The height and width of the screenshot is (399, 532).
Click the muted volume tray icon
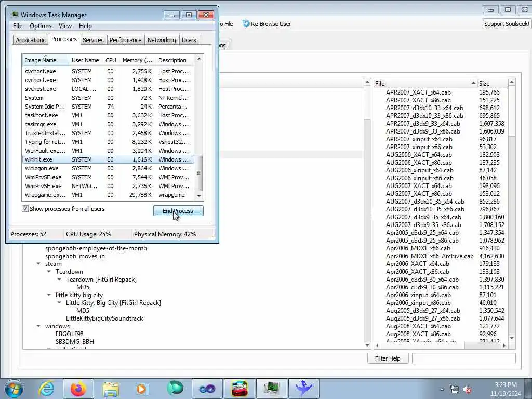(x=468, y=389)
